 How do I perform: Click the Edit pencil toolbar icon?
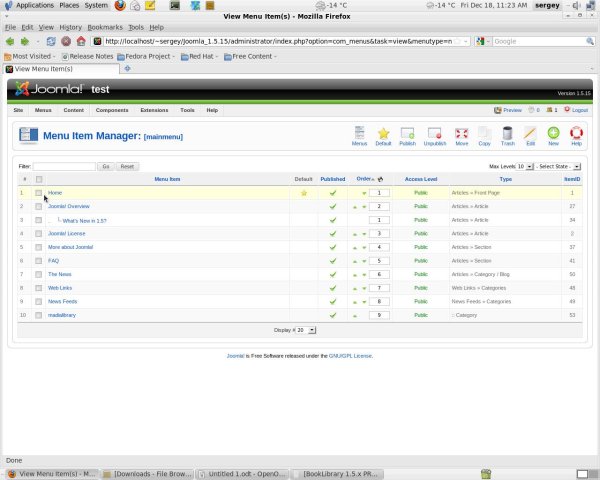click(530, 136)
